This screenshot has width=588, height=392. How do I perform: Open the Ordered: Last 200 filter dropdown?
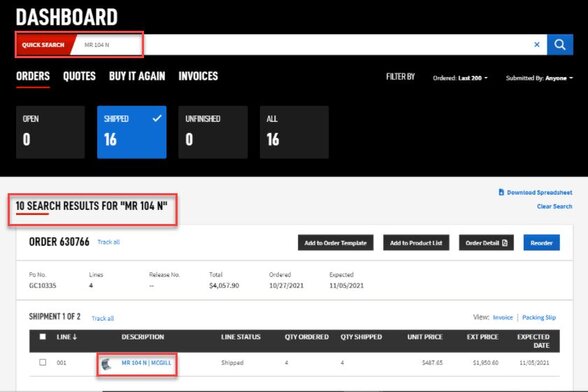(x=460, y=78)
